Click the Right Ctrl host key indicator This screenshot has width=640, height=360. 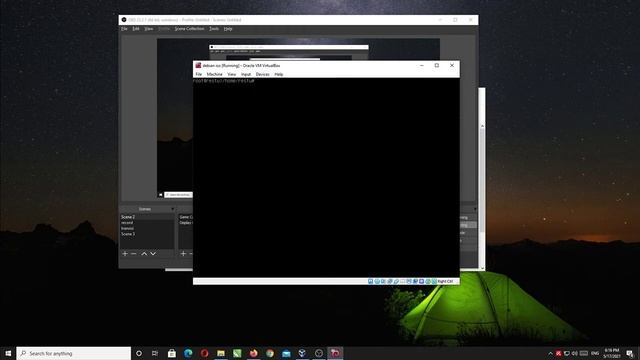(445, 281)
